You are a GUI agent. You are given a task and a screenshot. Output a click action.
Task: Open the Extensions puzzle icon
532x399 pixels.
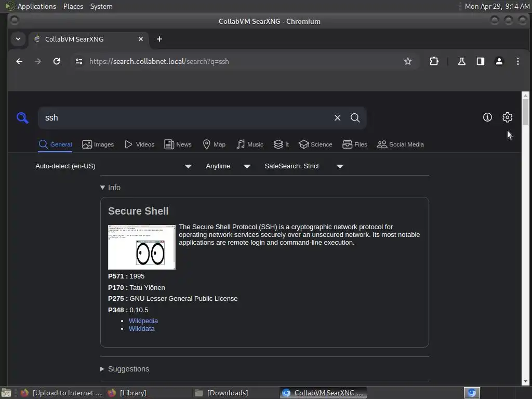pos(434,61)
